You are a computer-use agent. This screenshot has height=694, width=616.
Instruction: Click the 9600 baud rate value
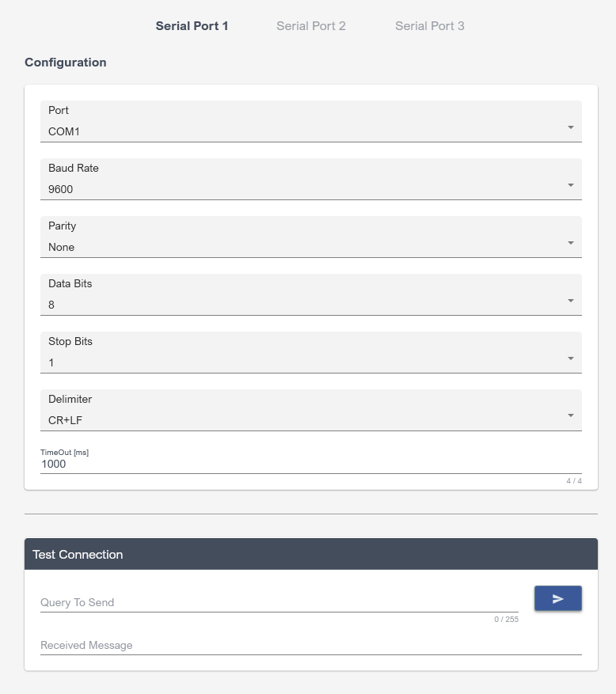[61, 189]
